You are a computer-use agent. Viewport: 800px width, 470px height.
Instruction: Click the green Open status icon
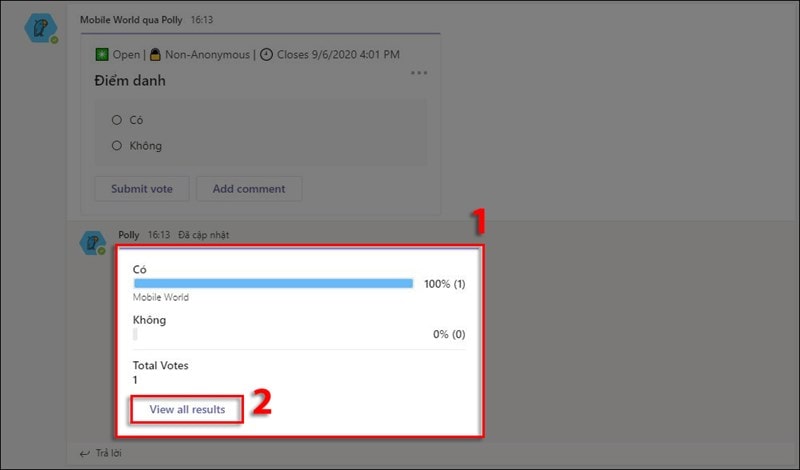(x=101, y=54)
